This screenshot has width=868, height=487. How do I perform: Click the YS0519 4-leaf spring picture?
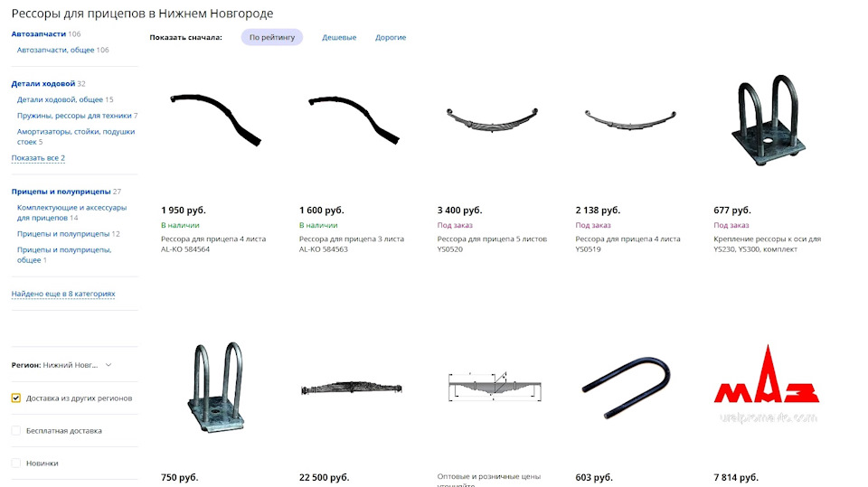(x=630, y=119)
